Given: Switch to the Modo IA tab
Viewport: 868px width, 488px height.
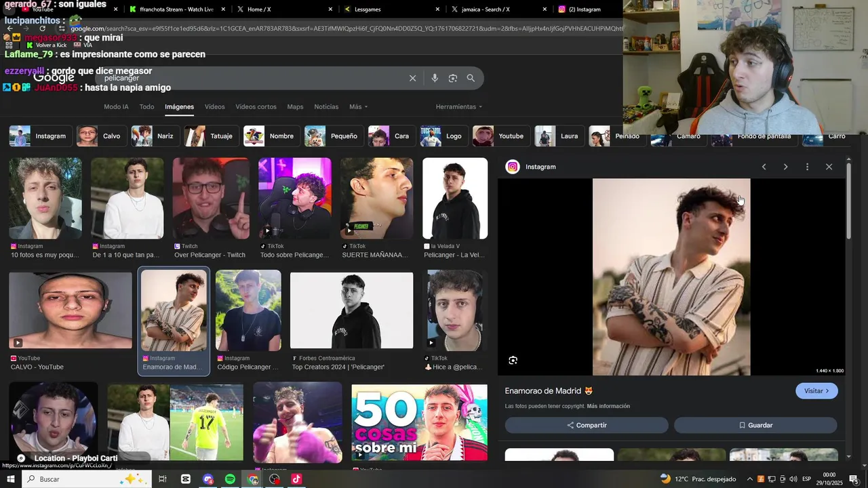Looking at the screenshot, I should point(116,107).
